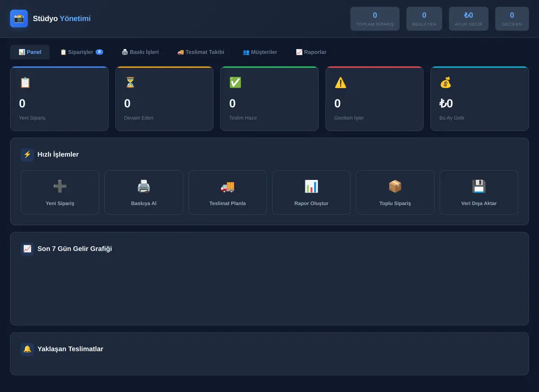Click the Devam Eden card label
Image resolution: width=539 pixels, height=392 pixels.
(x=139, y=118)
